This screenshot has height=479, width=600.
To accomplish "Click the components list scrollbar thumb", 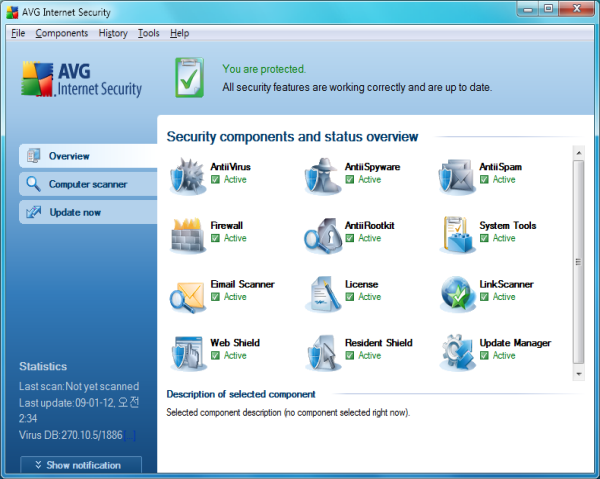I will pyautogui.click(x=579, y=262).
